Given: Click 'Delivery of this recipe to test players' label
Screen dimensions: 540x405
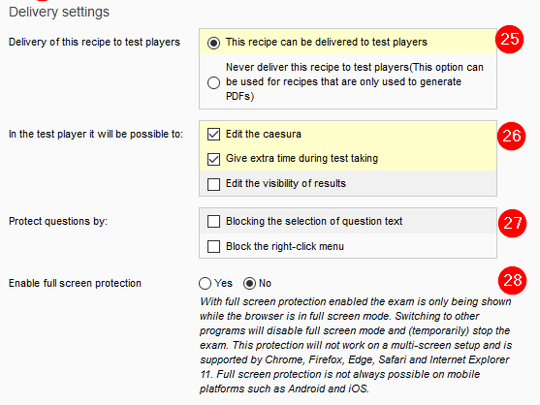Looking at the screenshot, I should click(94, 42).
